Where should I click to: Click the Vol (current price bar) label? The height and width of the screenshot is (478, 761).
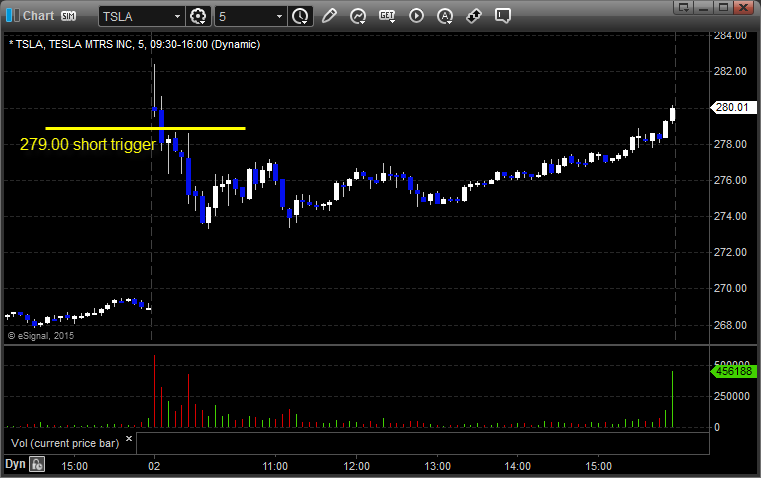[x=65, y=443]
